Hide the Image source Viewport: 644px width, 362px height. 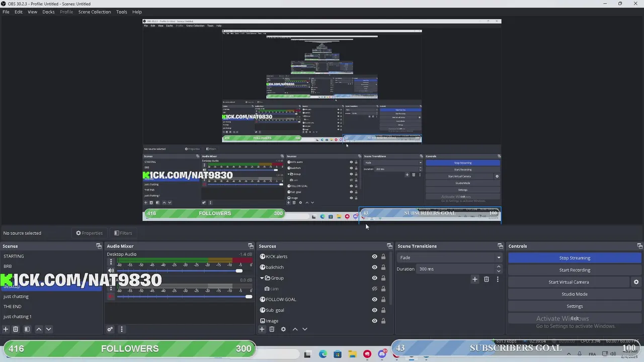click(374, 321)
